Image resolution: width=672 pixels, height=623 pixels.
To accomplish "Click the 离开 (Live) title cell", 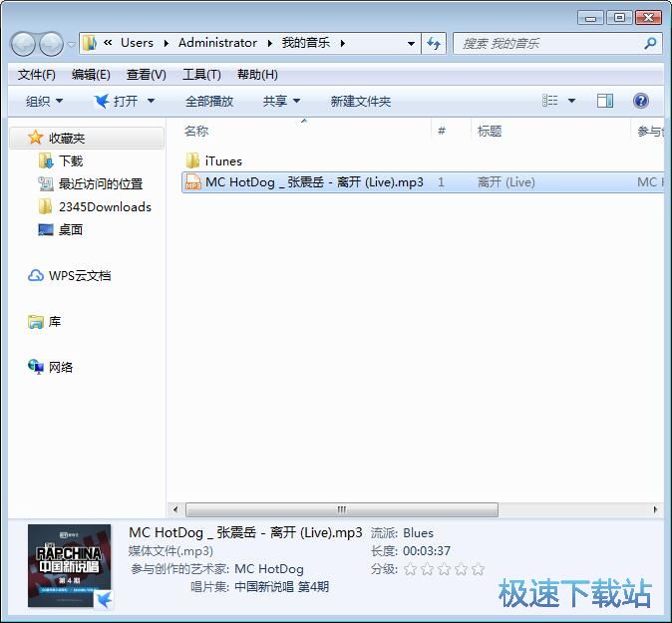I will (506, 182).
